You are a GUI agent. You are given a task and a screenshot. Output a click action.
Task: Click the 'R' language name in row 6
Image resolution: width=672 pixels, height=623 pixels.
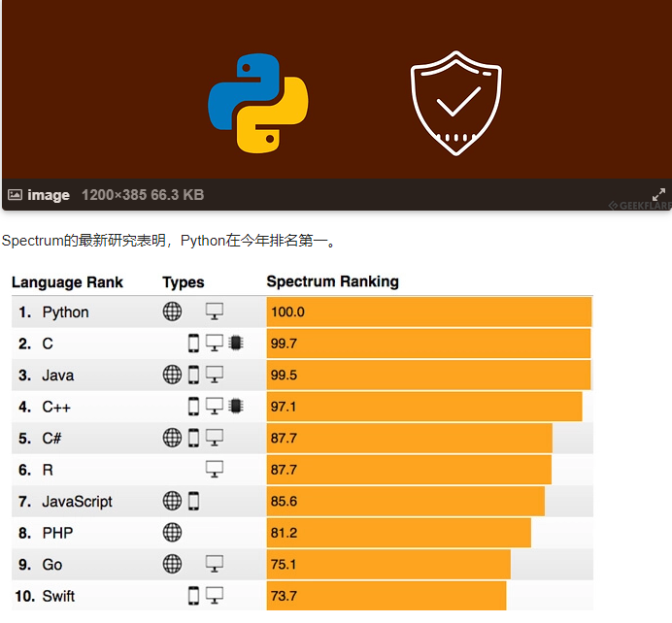pos(48,470)
